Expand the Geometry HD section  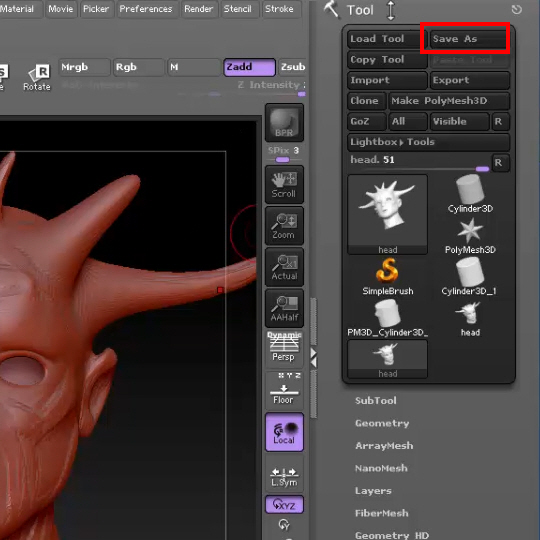392,535
